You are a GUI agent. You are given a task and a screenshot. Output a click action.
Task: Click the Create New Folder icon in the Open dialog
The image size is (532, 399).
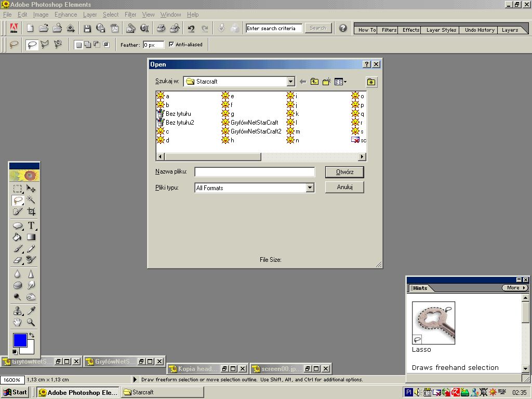[327, 82]
